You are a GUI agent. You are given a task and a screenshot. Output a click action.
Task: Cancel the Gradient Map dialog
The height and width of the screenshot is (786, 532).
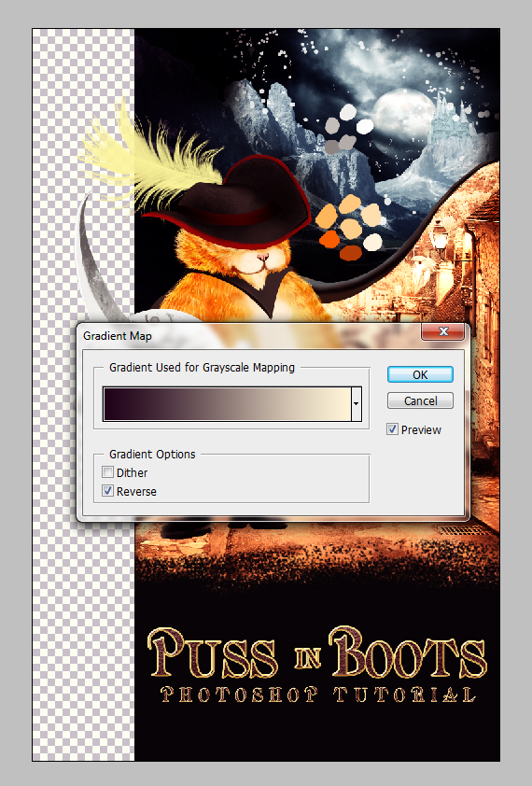[x=420, y=400]
